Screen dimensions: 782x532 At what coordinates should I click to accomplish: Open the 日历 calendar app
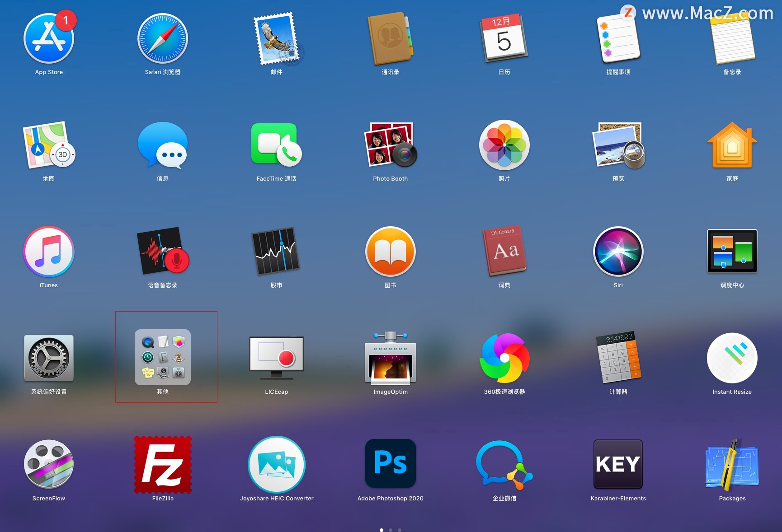tap(504, 38)
